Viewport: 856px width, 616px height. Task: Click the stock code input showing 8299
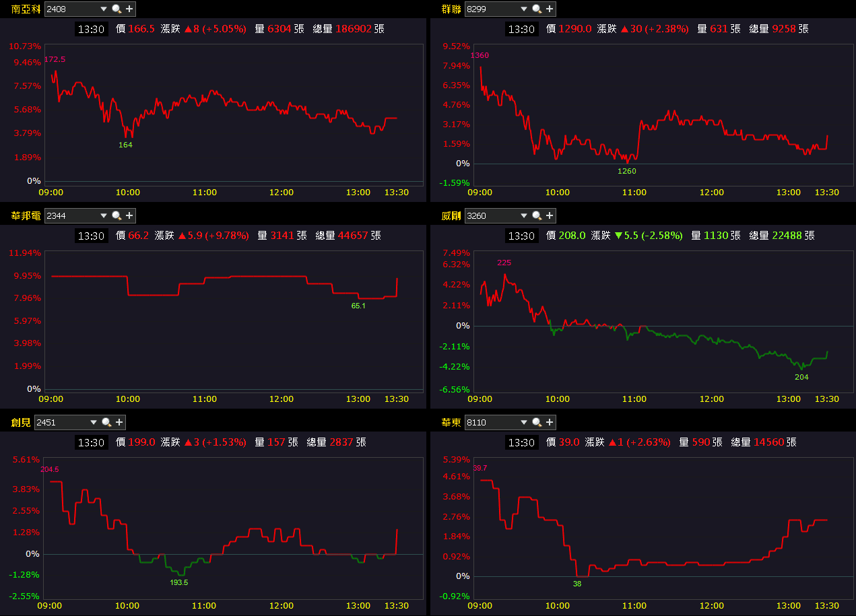[491, 9]
